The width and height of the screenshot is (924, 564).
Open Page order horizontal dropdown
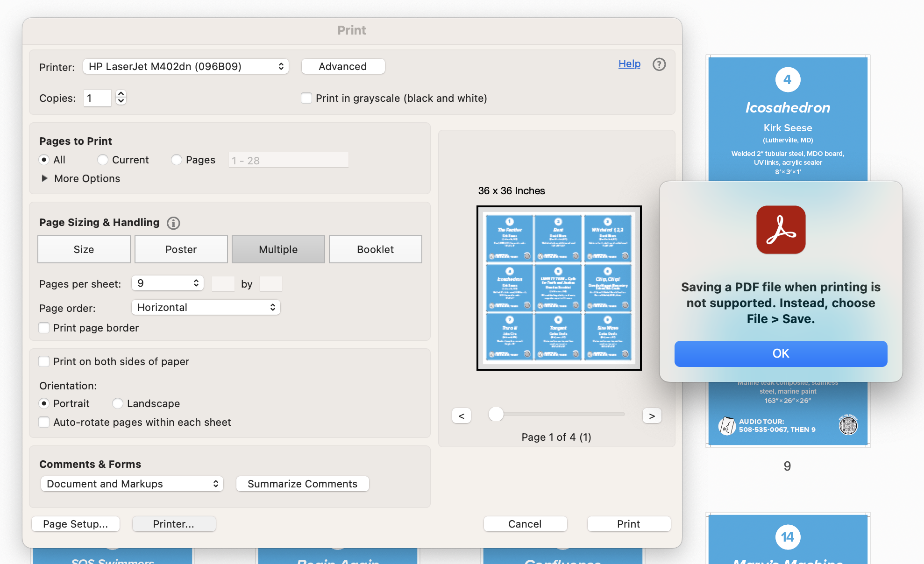point(205,307)
